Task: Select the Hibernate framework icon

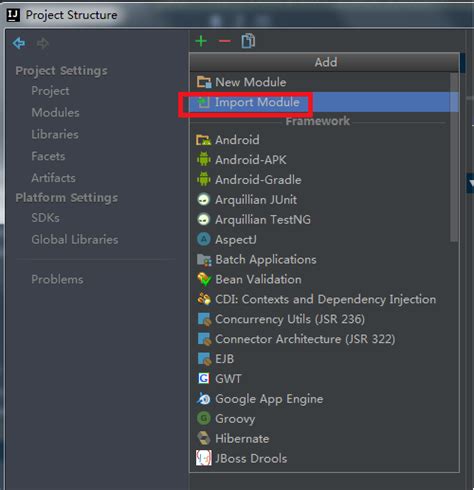Action: [x=204, y=438]
